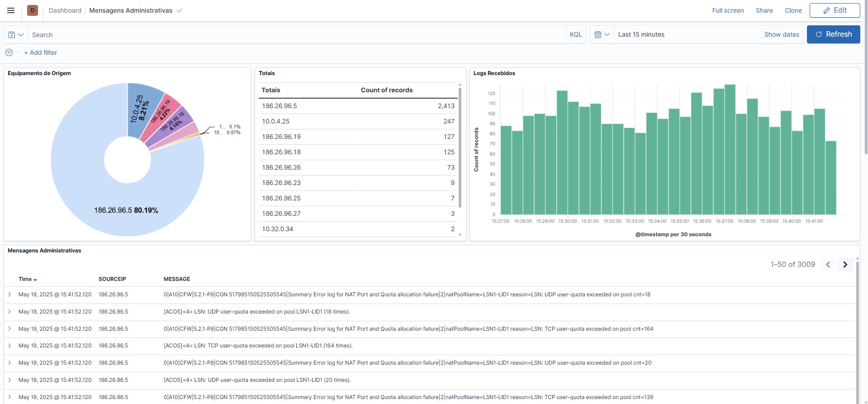The width and height of the screenshot is (868, 404).
Task: Expand the first log message row
Action: click(9, 295)
